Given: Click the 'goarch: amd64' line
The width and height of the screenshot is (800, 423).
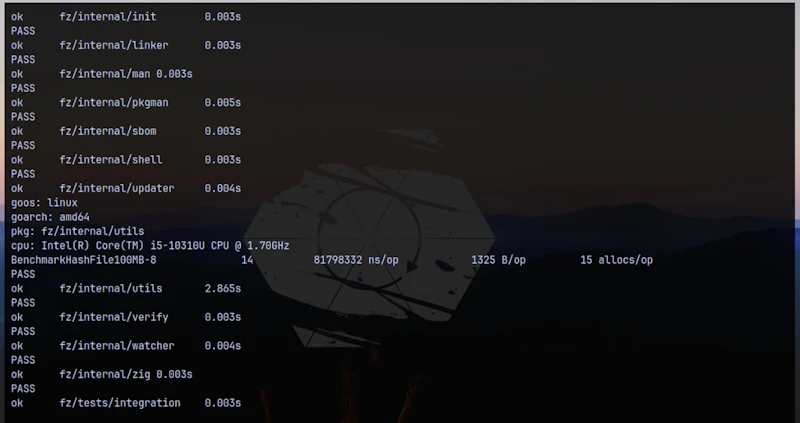Looking at the screenshot, I should (x=50, y=217).
